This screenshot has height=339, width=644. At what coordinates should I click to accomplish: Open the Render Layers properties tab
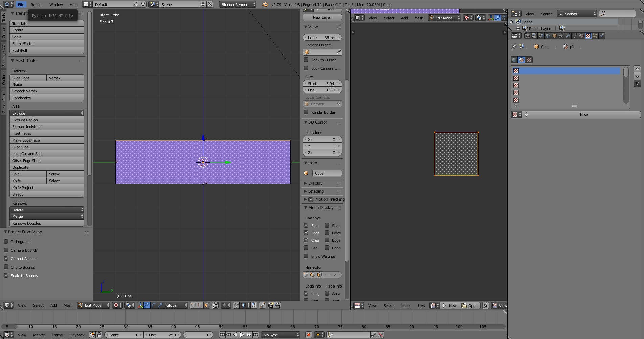[534, 36]
